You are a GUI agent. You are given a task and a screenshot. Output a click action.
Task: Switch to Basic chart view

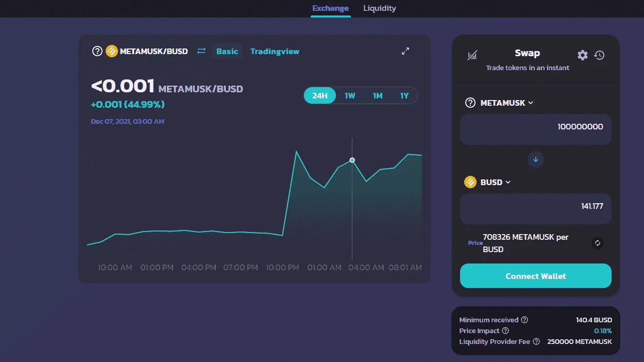pos(227,51)
